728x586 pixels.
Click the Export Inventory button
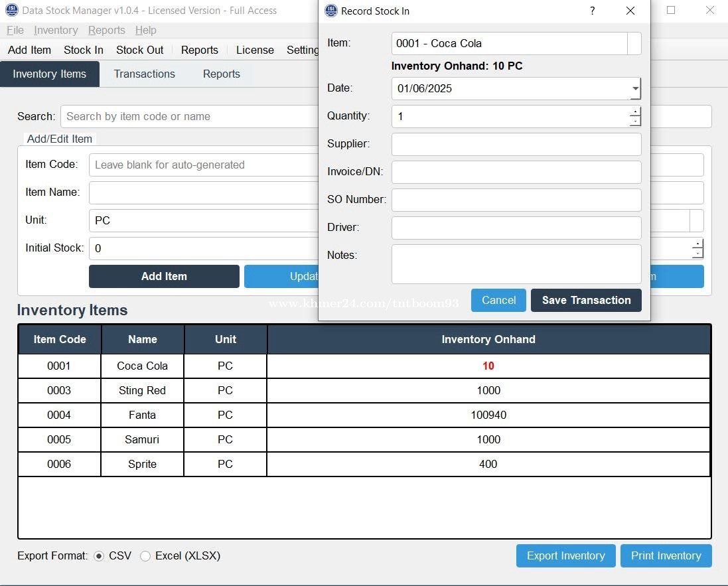(x=566, y=556)
